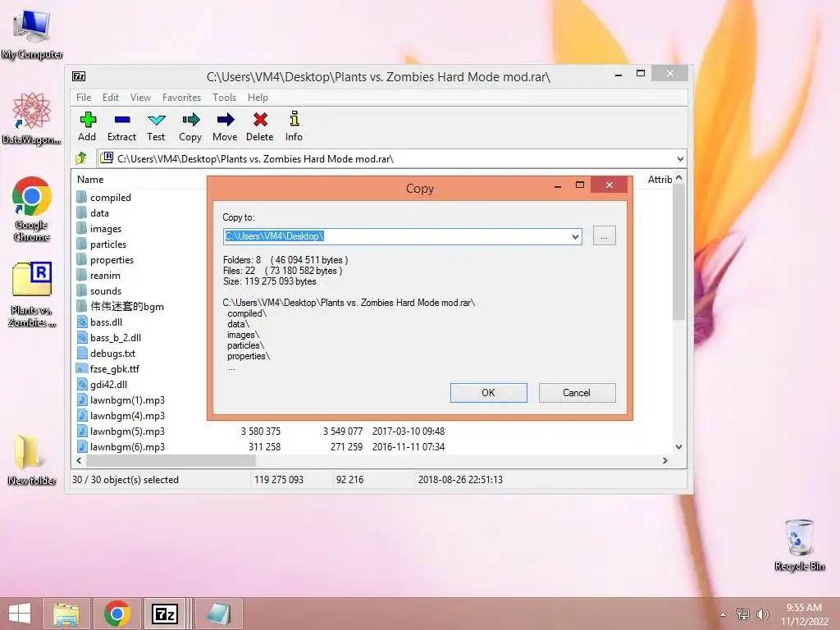
Task: Open the File menu
Action: click(x=84, y=98)
